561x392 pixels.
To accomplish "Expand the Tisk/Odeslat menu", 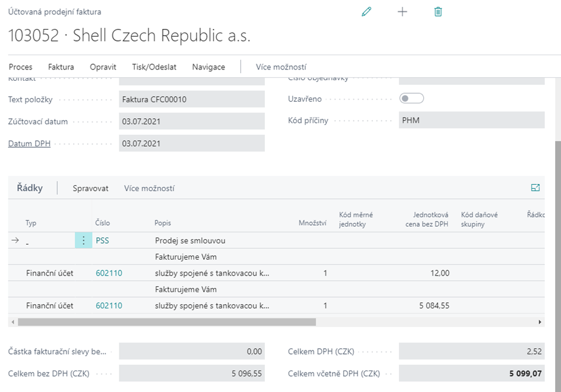I will [154, 67].
